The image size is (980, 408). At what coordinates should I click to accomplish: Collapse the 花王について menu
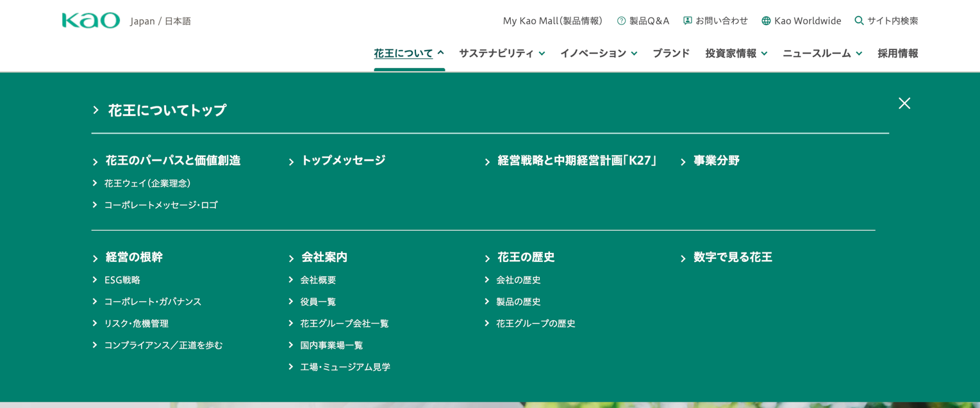(x=409, y=53)
